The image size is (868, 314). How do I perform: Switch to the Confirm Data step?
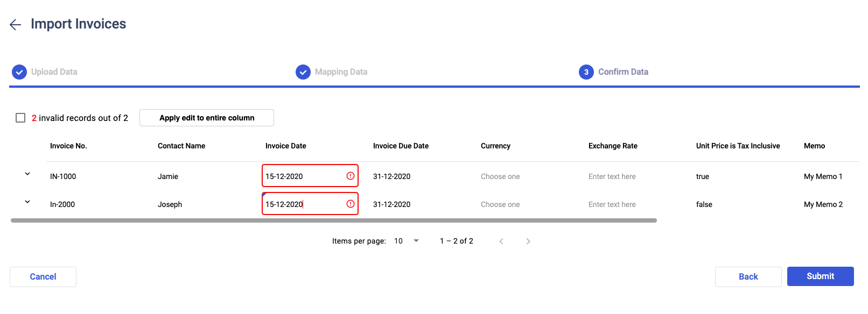point(623,72)
